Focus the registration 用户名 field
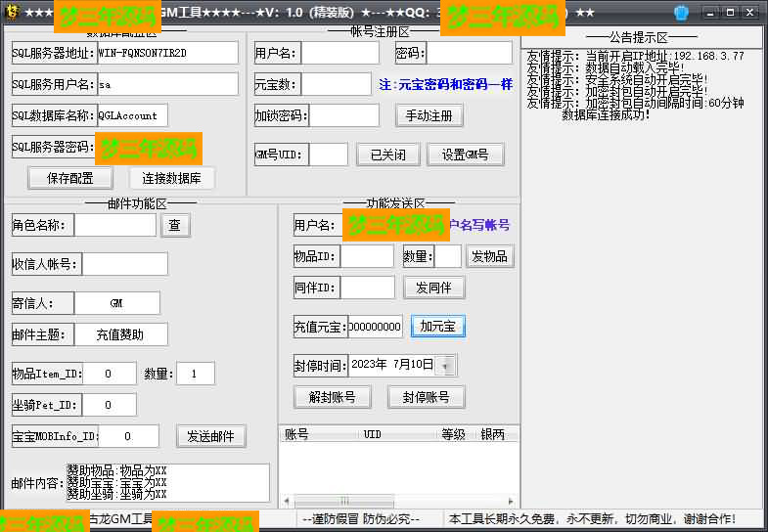This screenshot has width=768, height=532. pos(339,53)
